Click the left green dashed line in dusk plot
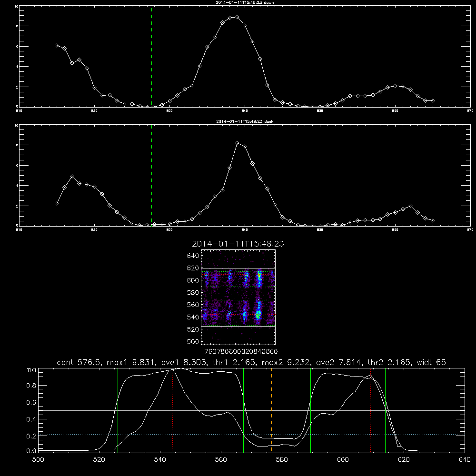Image resolution: width=476 pixels, height=476 pixels. tap(151, 176)
